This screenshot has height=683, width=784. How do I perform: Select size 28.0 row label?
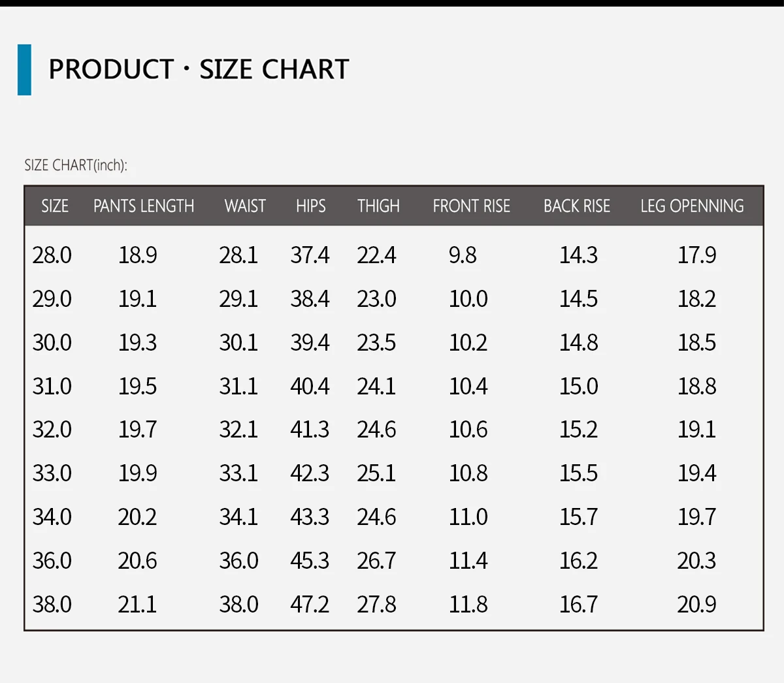point(52,255)
